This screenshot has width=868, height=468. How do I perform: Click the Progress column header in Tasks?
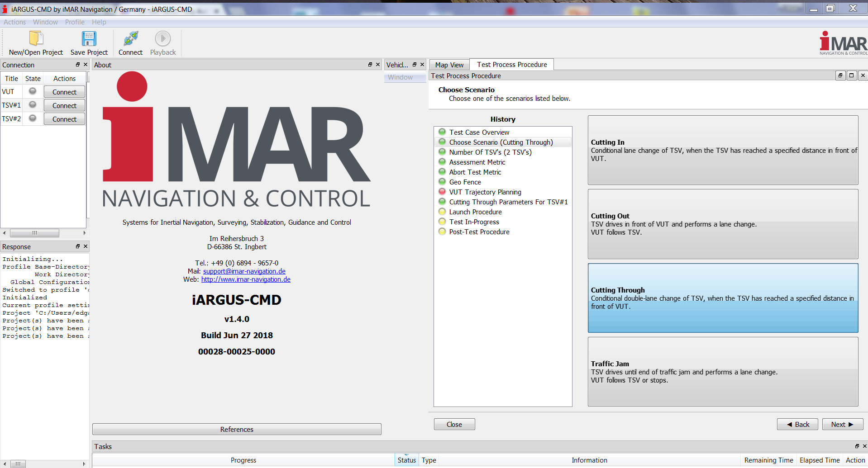[243, 460]
